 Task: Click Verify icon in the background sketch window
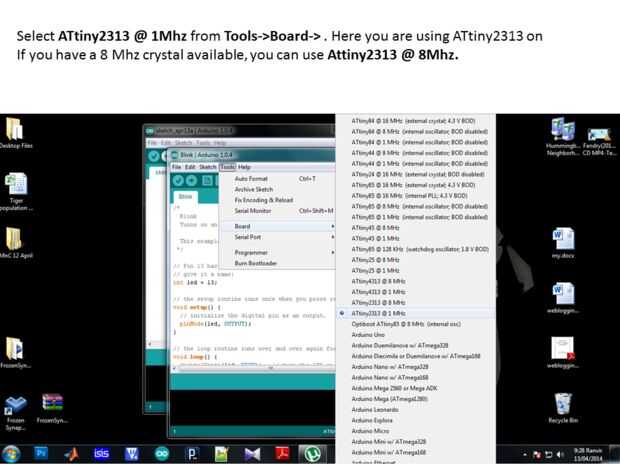(154, 156)
